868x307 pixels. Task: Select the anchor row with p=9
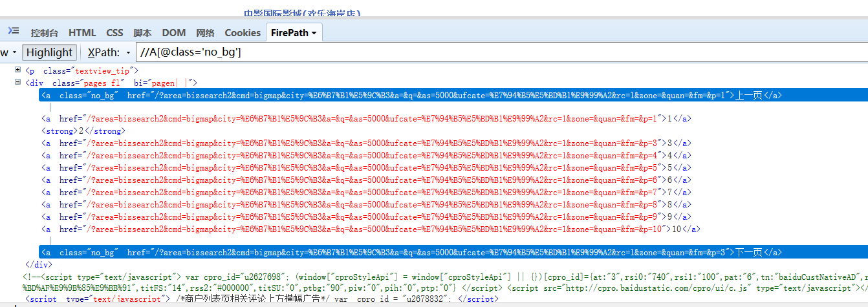(x=366, y=217)
